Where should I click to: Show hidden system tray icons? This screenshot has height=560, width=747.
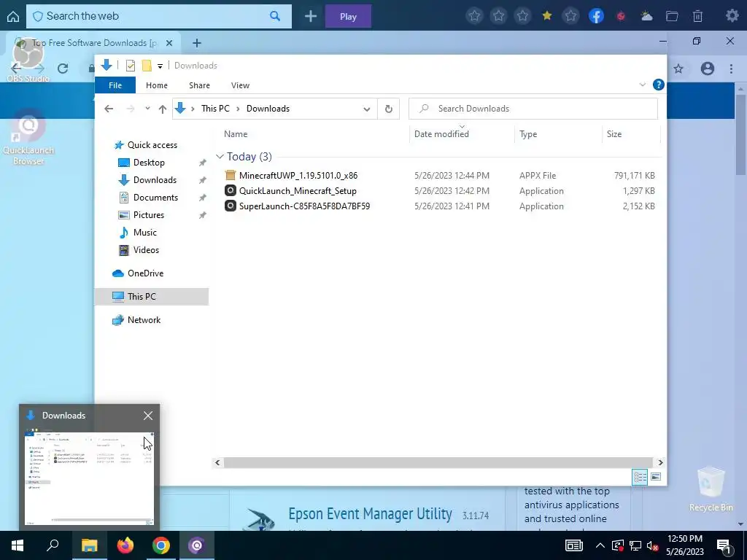pos(600,545)
